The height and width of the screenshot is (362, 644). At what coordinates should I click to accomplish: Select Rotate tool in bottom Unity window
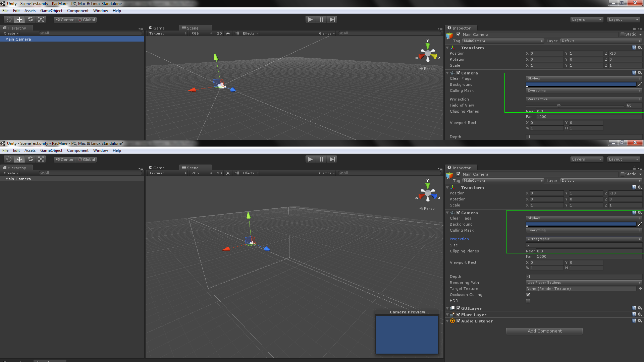(30, 159)
